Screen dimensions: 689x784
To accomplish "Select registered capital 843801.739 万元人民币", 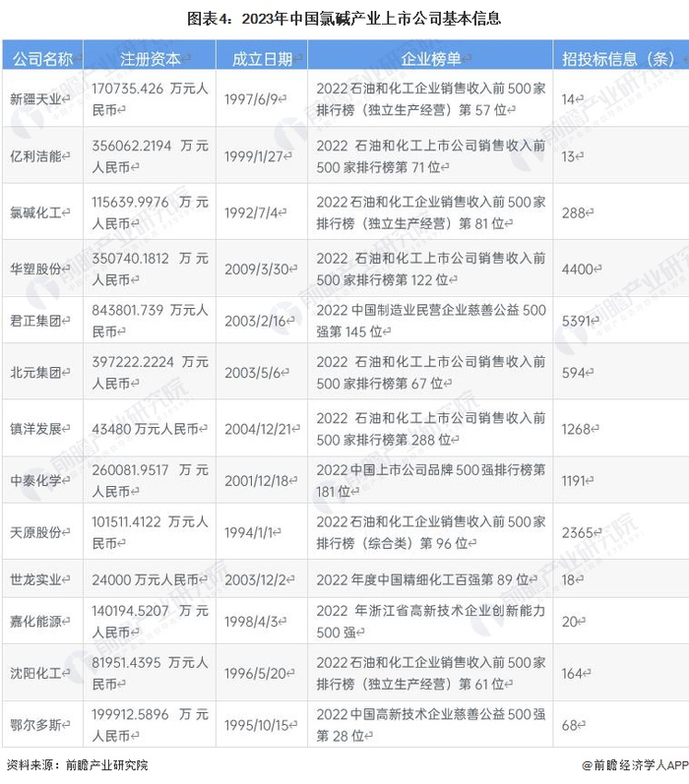I will click(x=150, y=321).
